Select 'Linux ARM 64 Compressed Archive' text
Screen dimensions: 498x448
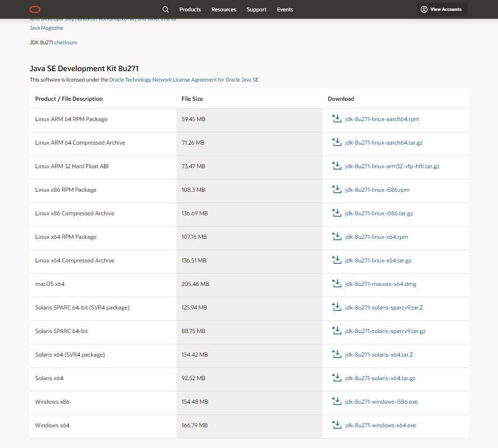(80, 143)
